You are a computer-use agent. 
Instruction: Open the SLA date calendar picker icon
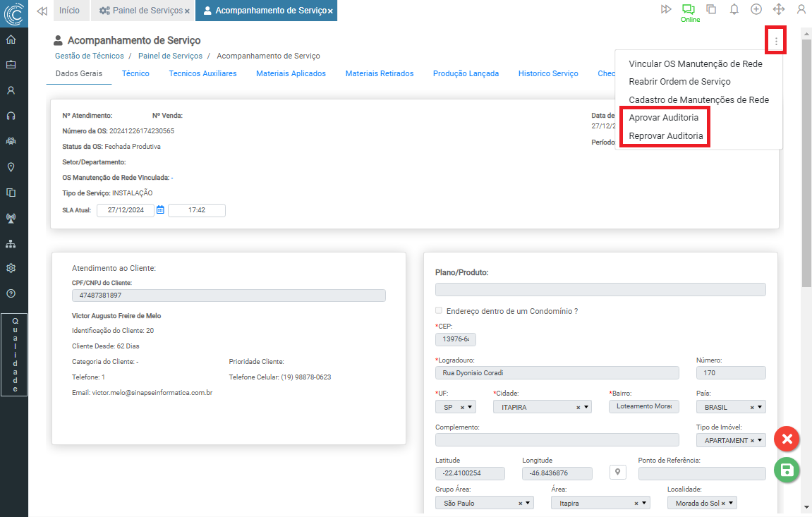click(x=161, y=210)
